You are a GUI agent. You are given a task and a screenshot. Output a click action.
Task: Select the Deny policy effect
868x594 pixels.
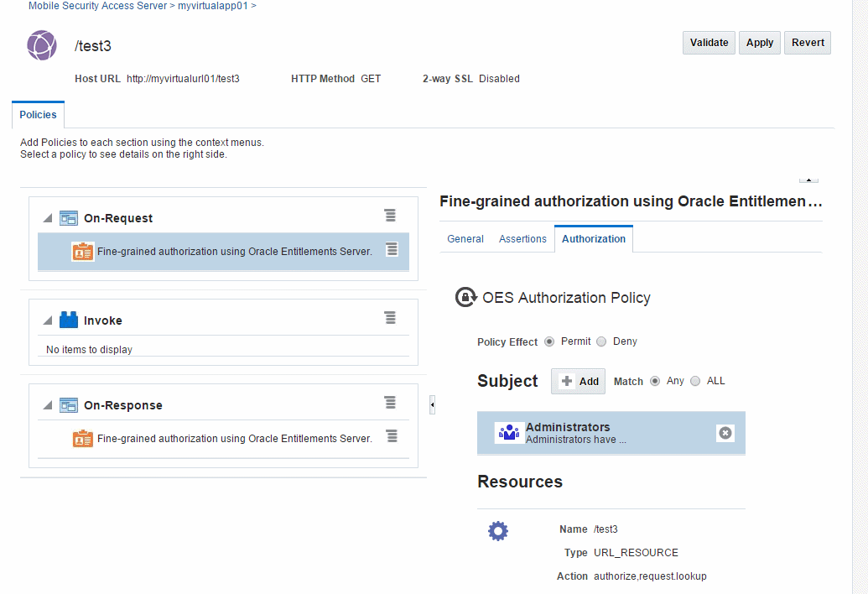pyautogui.click(x=601, y=341)
